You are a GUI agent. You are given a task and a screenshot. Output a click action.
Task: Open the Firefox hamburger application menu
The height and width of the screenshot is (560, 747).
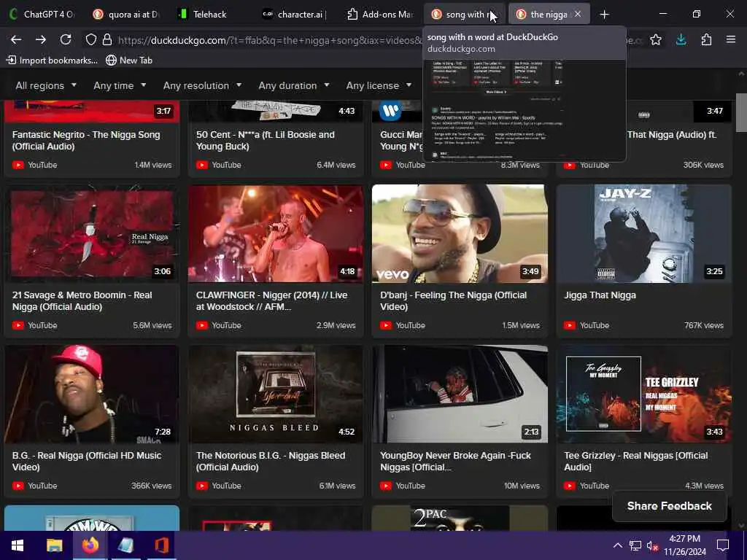tap(731, 39)
